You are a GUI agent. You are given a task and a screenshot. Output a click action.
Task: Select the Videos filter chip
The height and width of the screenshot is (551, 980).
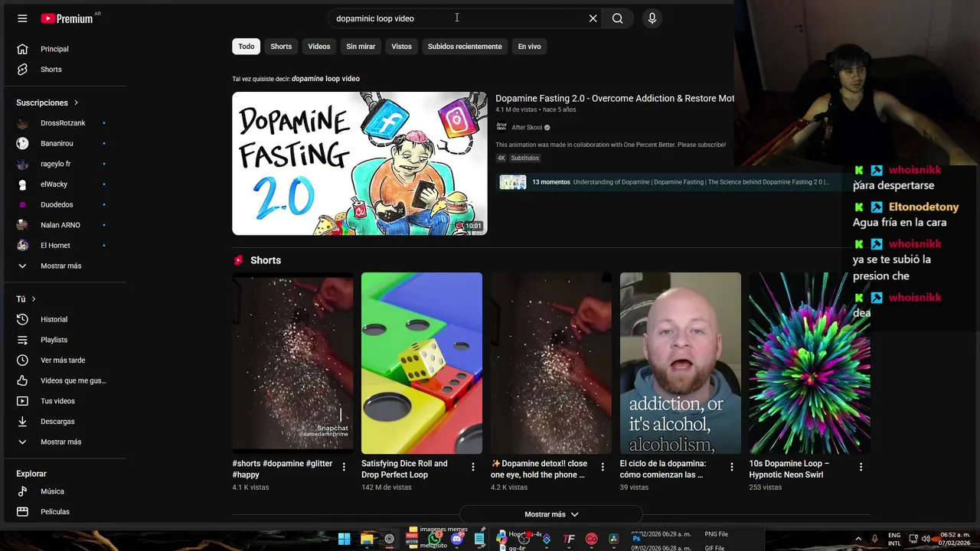click(319, 47)
